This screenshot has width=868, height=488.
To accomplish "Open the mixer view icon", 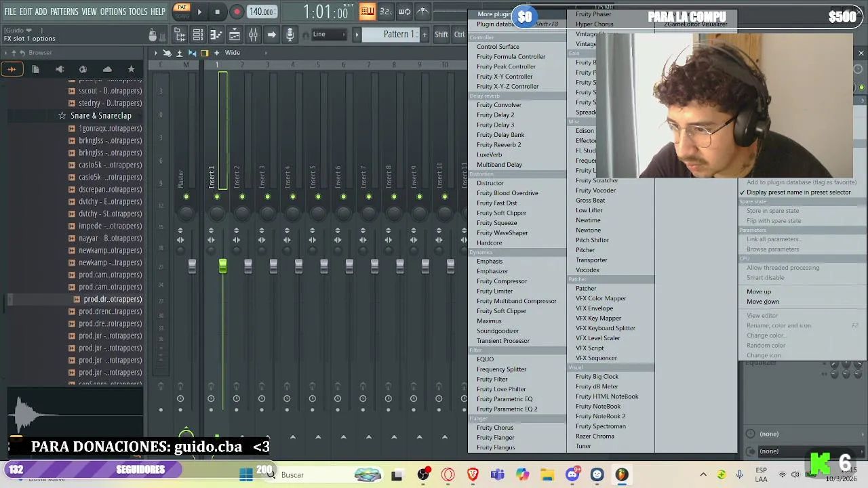I will [x=252, y=35].
